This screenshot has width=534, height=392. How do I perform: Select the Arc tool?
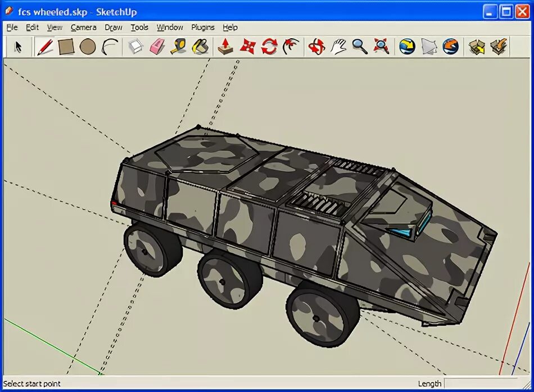[x=110, y=47]
